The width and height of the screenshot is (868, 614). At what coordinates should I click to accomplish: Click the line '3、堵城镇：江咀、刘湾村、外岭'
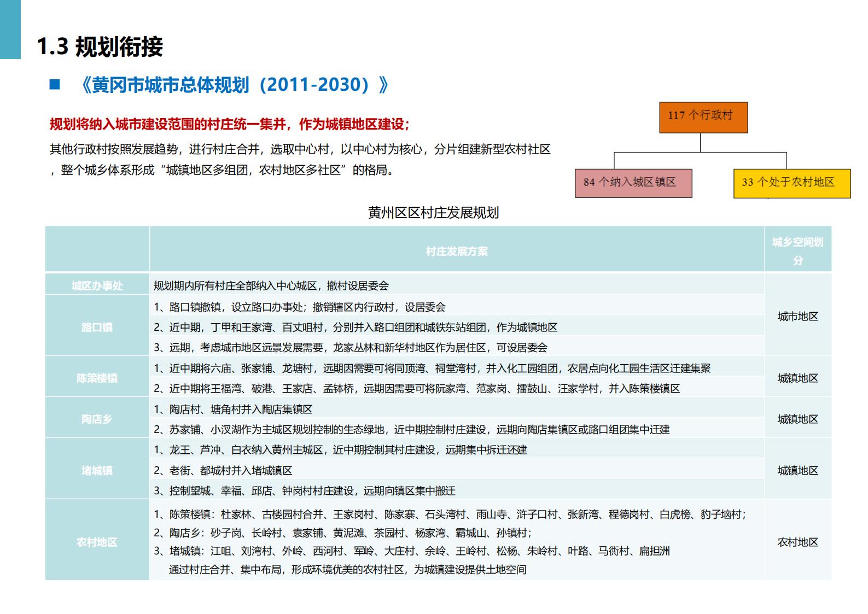click(x=412, y=551)
